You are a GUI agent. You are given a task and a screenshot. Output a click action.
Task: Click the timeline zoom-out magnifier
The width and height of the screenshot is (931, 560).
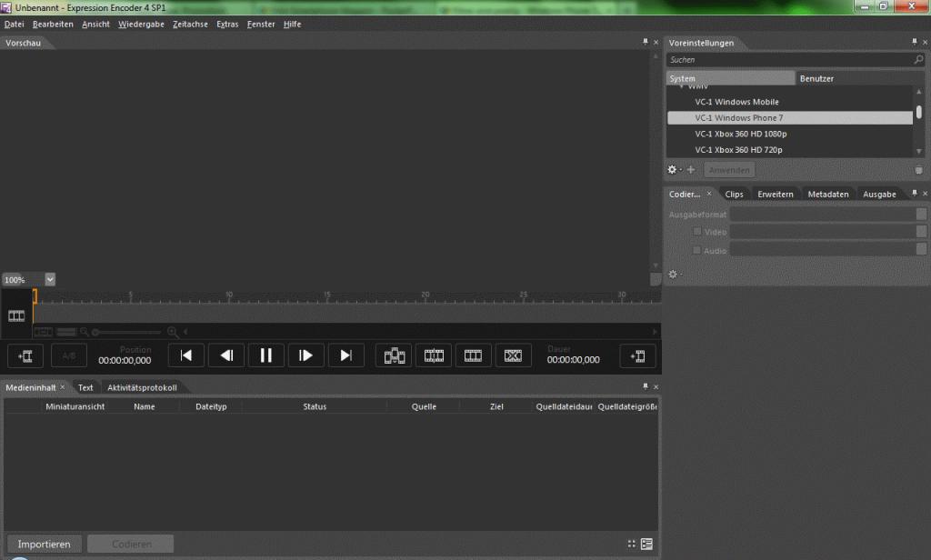[85, 332]
